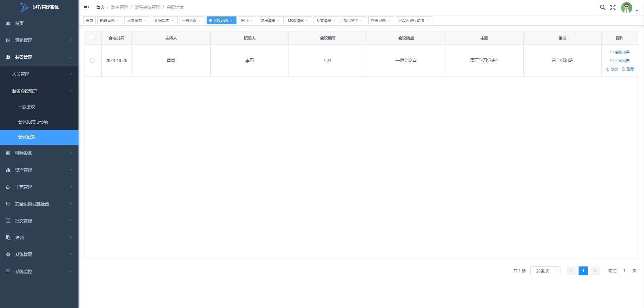The width and height of the screenshot is (644, 308).
Task: Click page number 1 button
Action: pyautogui.click(x=583, y=271)
